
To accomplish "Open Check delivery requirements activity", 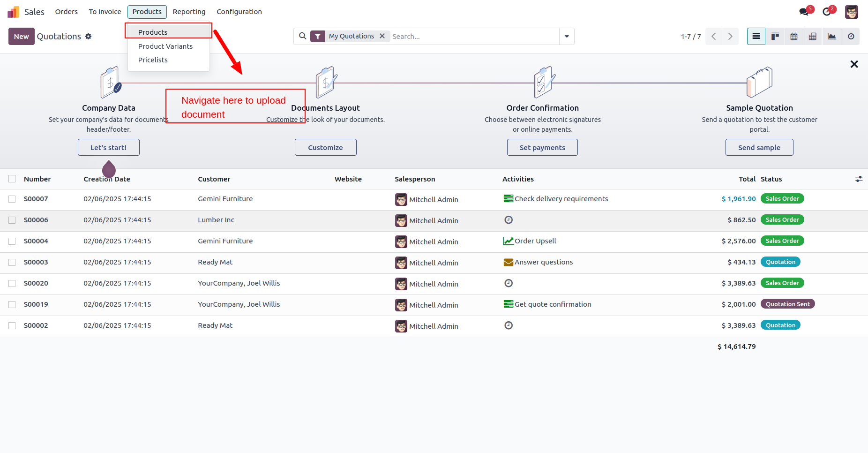I will pyautogui.click(x=555, y=199).
